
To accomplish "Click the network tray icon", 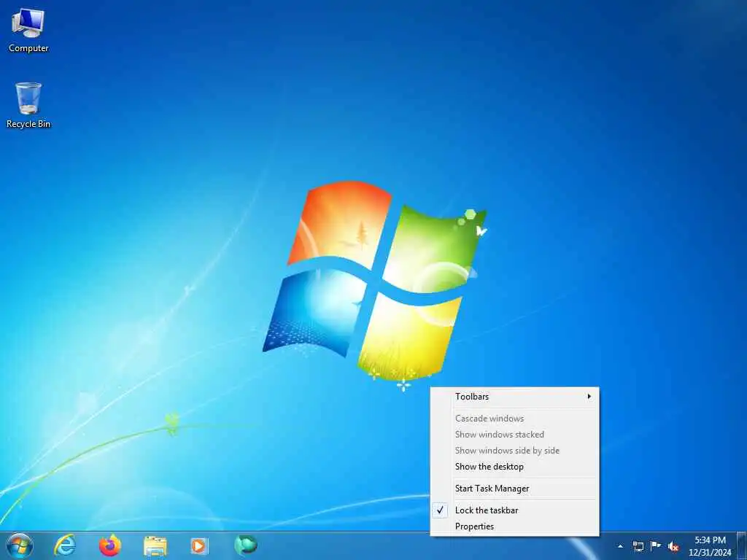I will [x=638, y=546].
